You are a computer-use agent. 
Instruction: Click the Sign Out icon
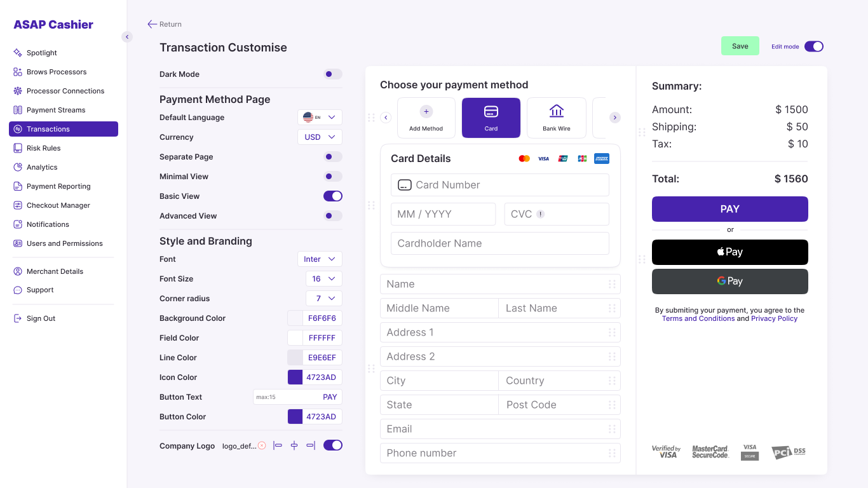[x=18, y=318]
